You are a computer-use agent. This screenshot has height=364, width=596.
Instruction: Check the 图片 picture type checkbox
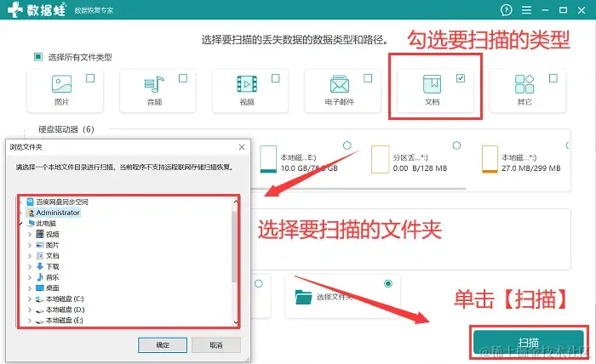tap(90, 78)
